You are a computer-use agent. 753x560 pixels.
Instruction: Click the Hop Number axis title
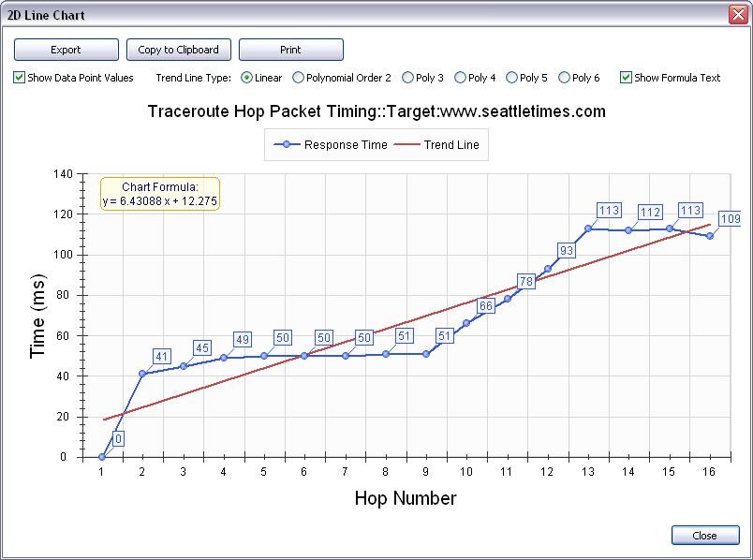[406, 498]
